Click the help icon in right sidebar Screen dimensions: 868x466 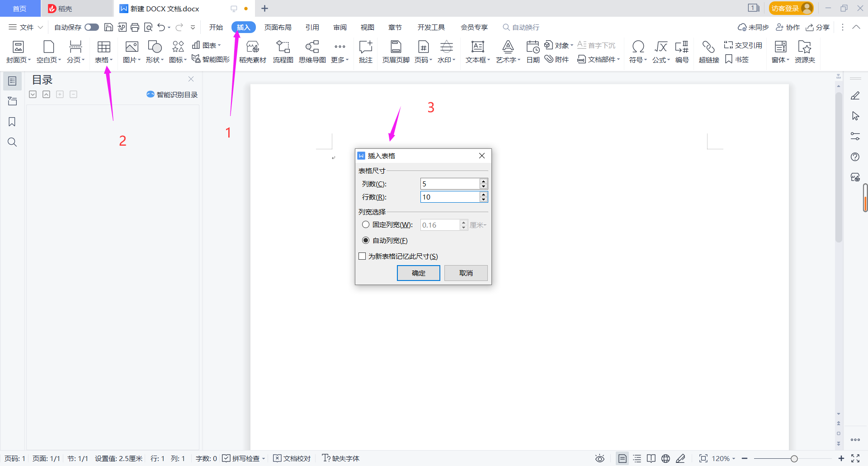point(855,157)
